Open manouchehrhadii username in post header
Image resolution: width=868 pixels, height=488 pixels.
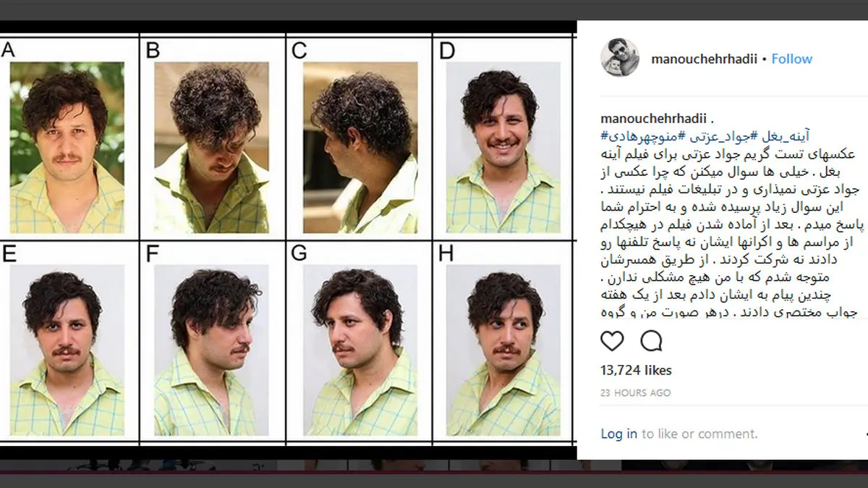(702, 59)
